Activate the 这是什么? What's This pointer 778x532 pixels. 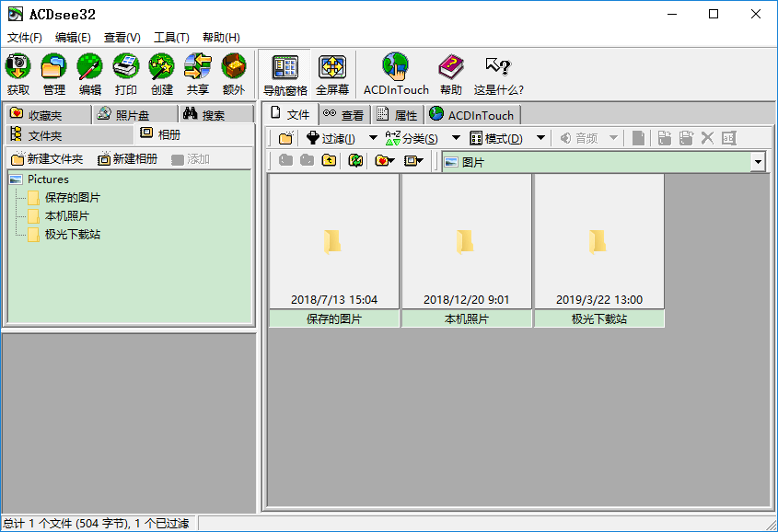[498, 75]
